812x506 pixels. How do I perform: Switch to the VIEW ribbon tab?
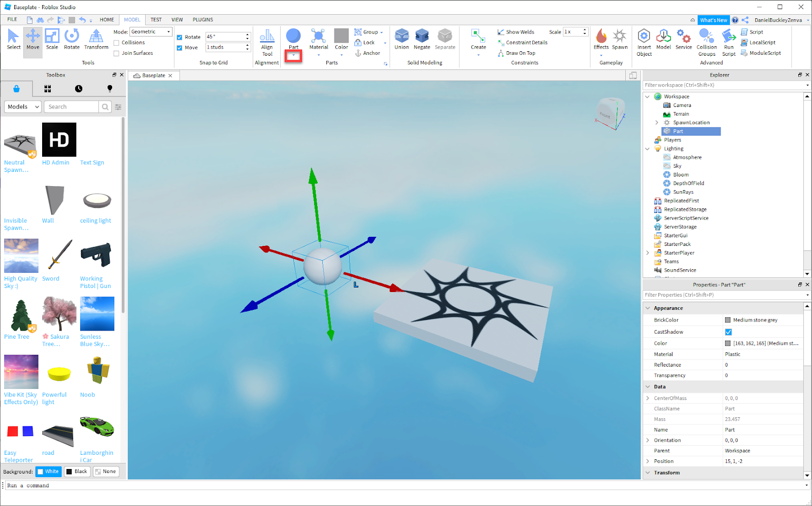coord(177,20)
